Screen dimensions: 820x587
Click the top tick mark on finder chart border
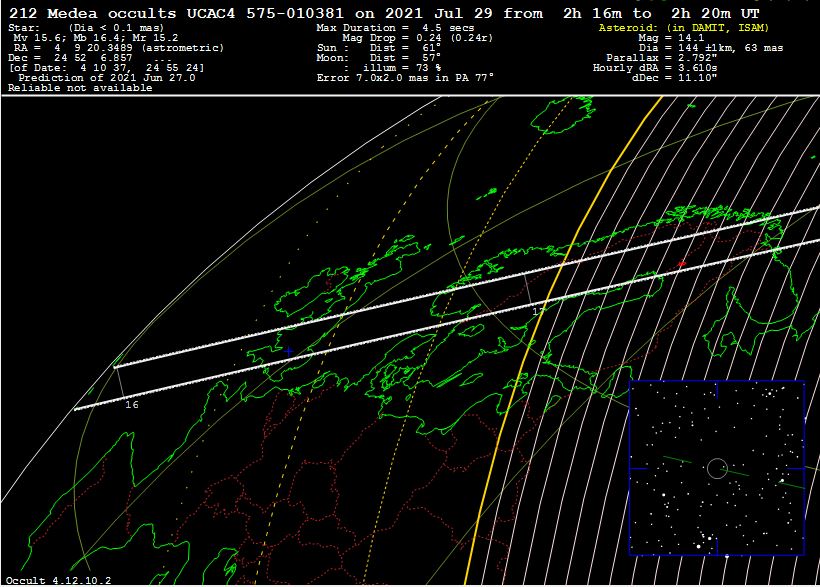pyautogui.click(x=717, y=389)
